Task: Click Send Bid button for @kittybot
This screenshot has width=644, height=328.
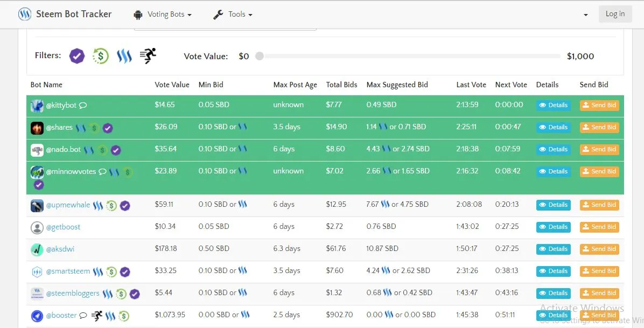Action: [x=599, y=105]
